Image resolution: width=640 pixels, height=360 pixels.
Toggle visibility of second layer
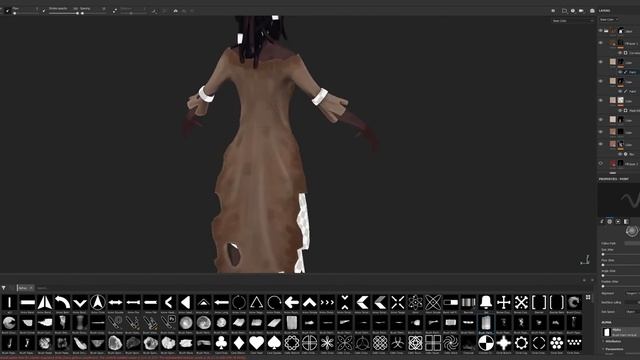(600, 43)
